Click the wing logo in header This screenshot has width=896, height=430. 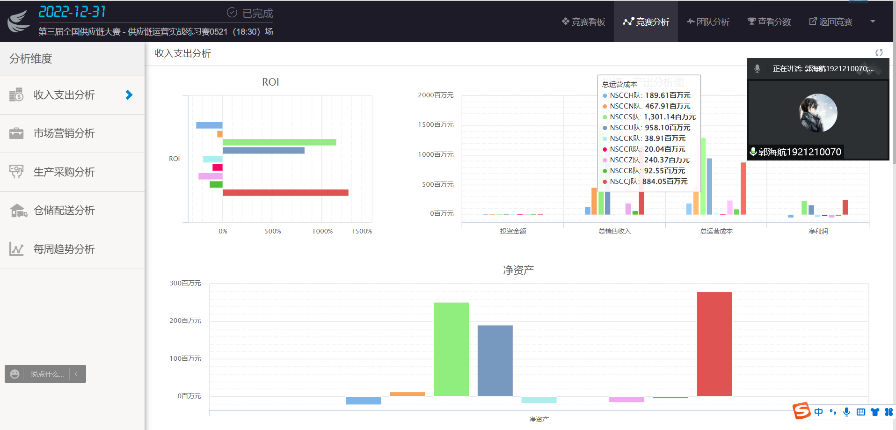click(20, 21)
